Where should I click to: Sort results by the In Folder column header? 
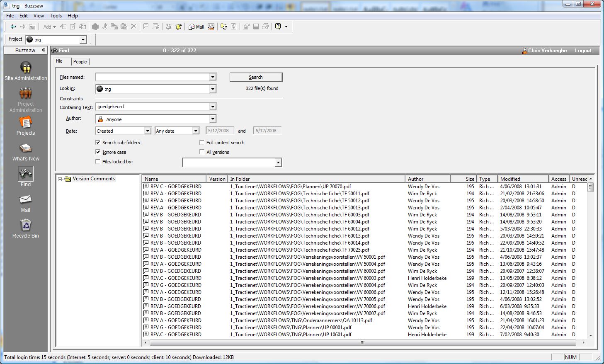(316, 179)
